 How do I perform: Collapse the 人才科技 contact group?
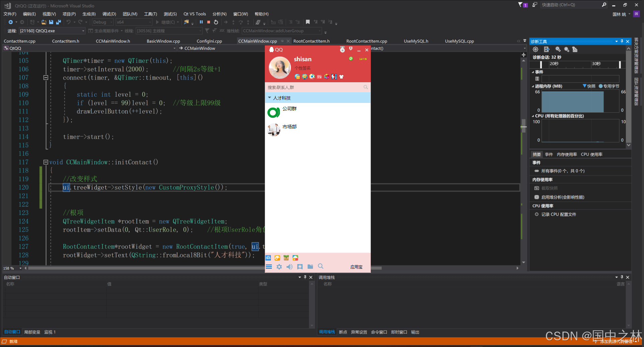tap(270, 98)
